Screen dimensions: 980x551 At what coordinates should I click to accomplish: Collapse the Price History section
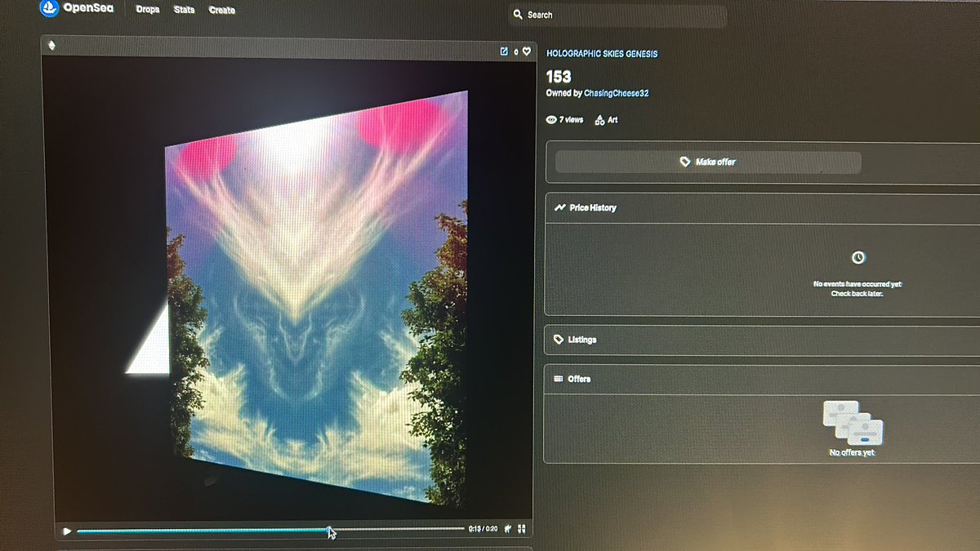point(762,208)
